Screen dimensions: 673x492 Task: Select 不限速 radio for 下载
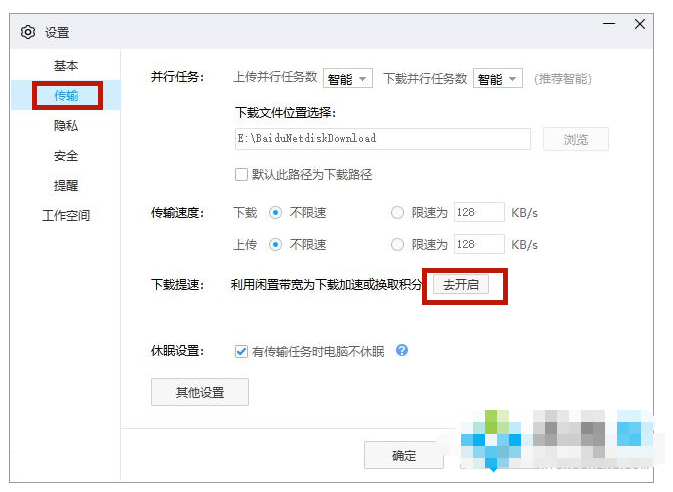pos(275,213)
